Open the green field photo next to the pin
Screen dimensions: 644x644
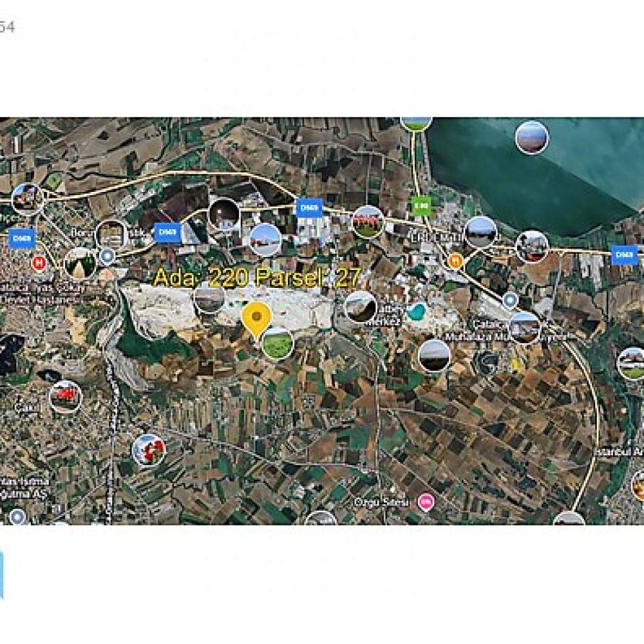point(278,343)
